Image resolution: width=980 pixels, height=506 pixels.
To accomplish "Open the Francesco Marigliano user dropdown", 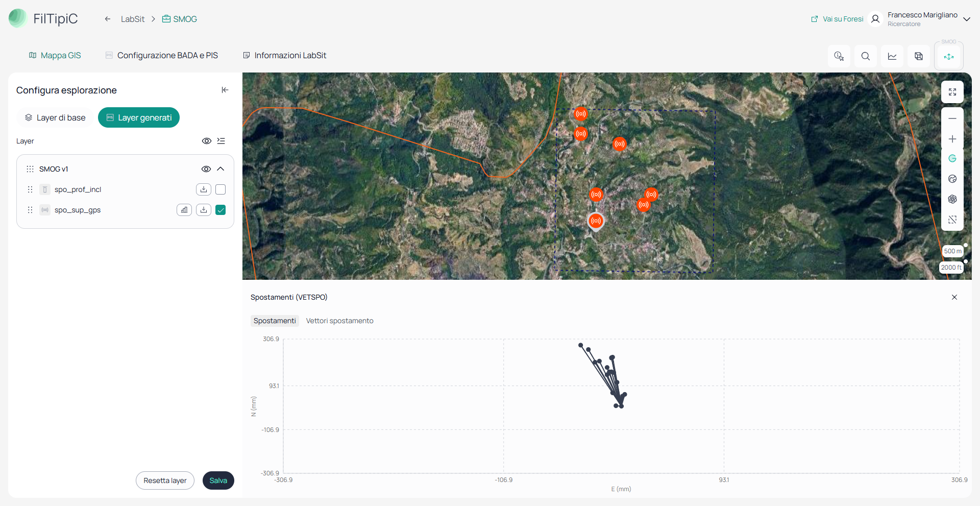I will coord(966,19).
